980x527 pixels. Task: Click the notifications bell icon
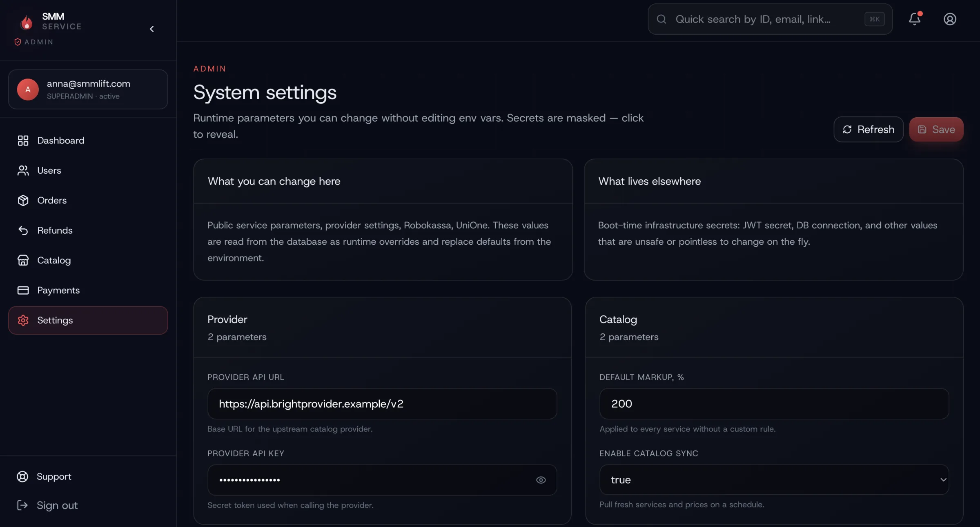tap(914, 19)
